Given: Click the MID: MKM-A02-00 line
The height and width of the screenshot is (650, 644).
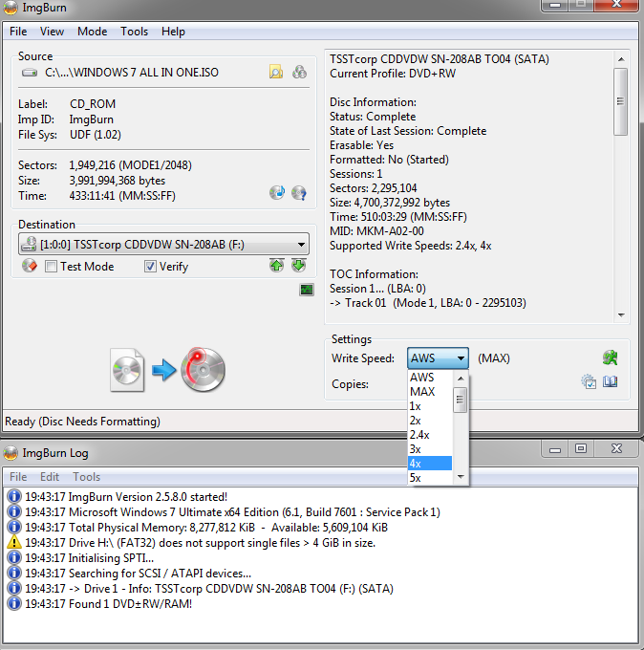Looking at the screenshot, I should (x=376, y=231).
